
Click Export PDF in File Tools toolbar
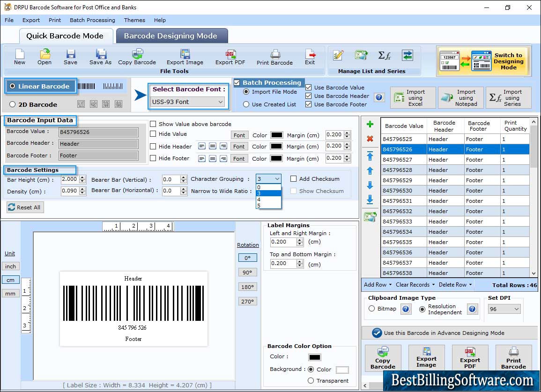click(230, 57)
